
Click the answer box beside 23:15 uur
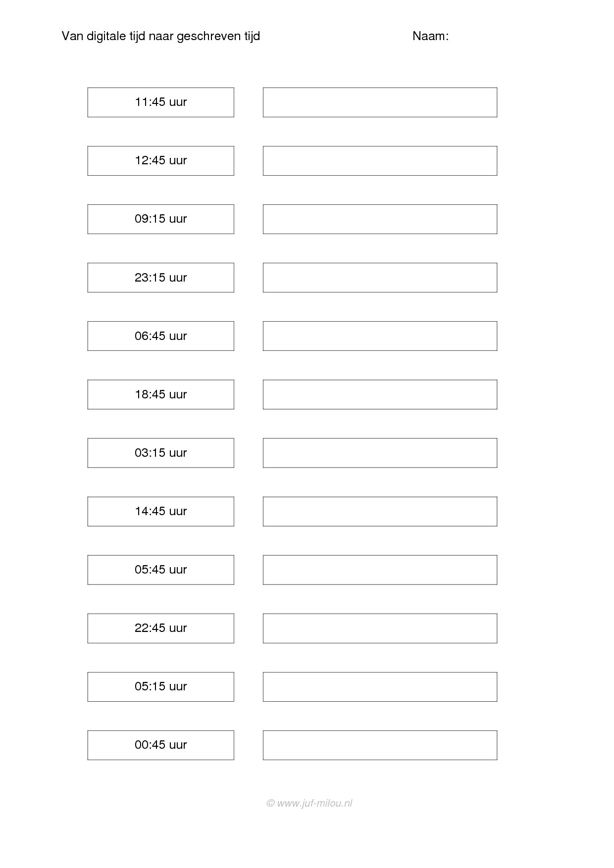coord(380,278)
